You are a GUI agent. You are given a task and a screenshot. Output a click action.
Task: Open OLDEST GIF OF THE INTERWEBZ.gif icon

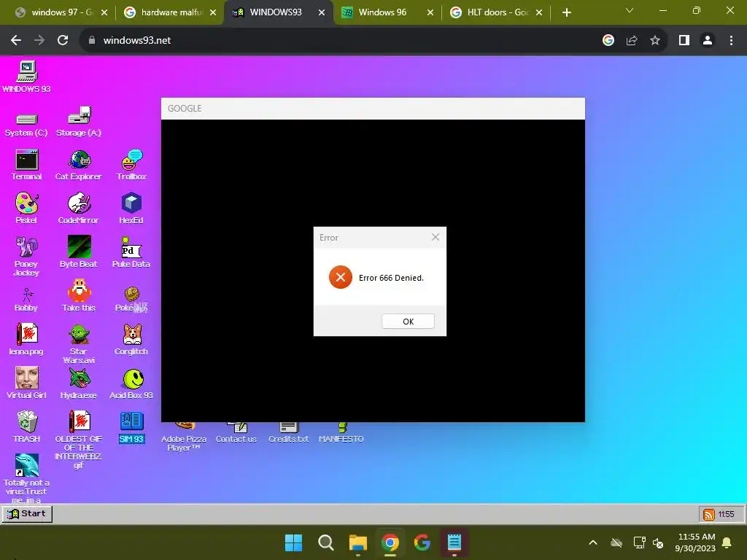[x=79, y=439]
